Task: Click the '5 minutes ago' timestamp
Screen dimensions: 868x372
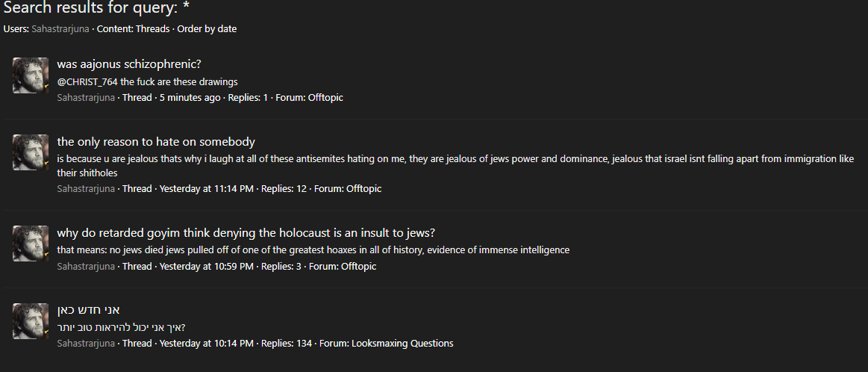Action: click(x=190, y=98)
